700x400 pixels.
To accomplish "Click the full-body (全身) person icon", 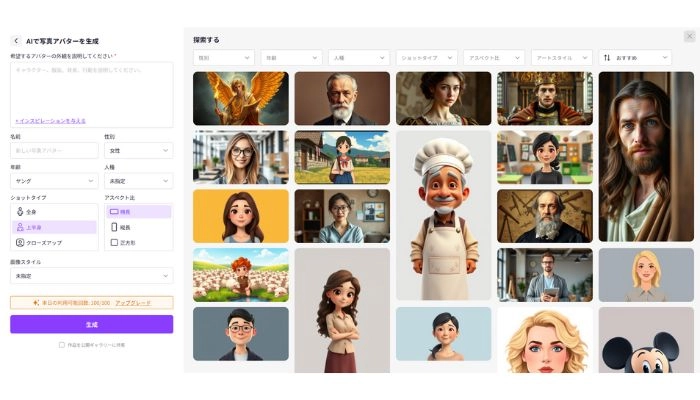I will tap(20, 212).
